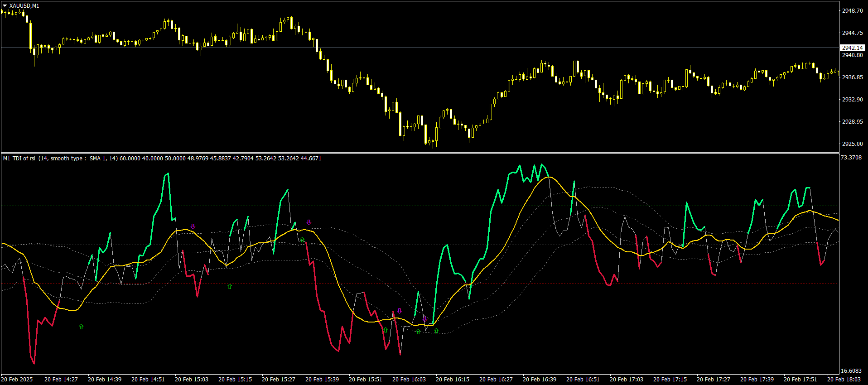Click the 2948.70 price axis label
This screenshot has width=868, height=385.
coord(853,10)
